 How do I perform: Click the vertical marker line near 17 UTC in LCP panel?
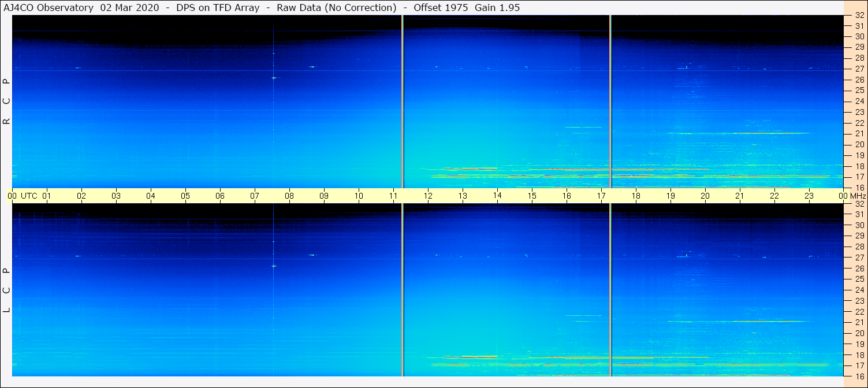610,289
